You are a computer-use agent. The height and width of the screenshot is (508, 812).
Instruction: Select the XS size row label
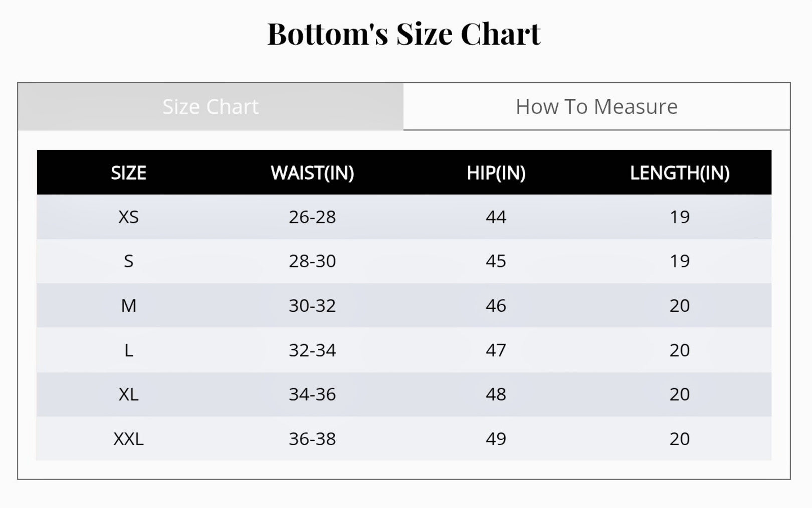click(x=129, y=217)
